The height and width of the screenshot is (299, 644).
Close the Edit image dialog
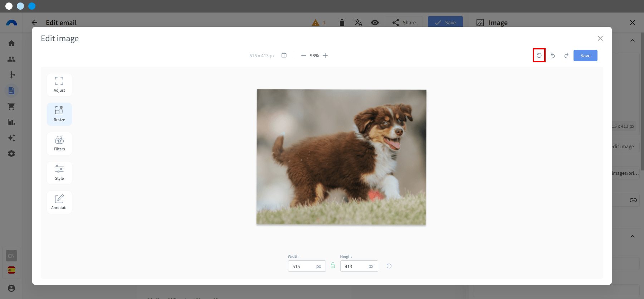tap(600, 38)
